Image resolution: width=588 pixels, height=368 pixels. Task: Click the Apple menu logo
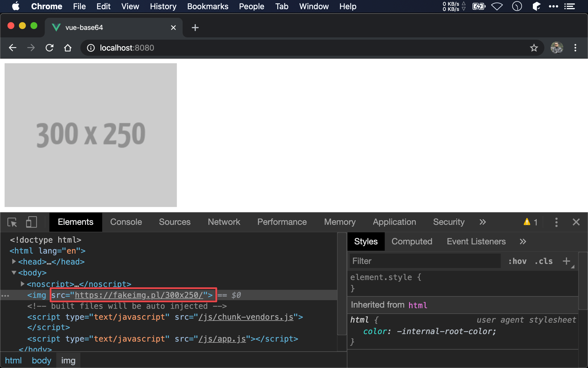[16, 6]
